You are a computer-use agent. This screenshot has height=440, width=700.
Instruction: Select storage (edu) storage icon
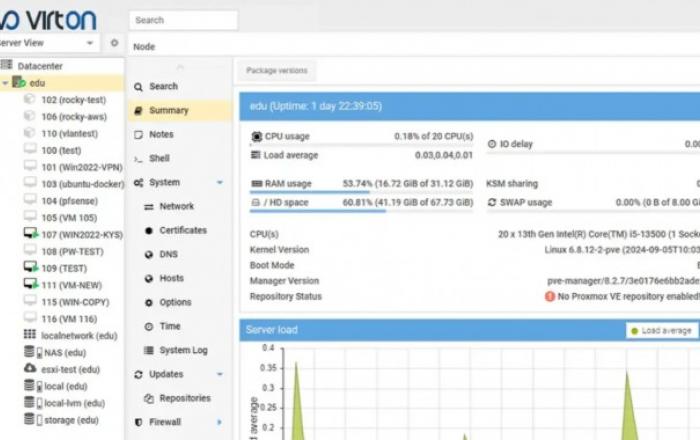tap(33, 419)
